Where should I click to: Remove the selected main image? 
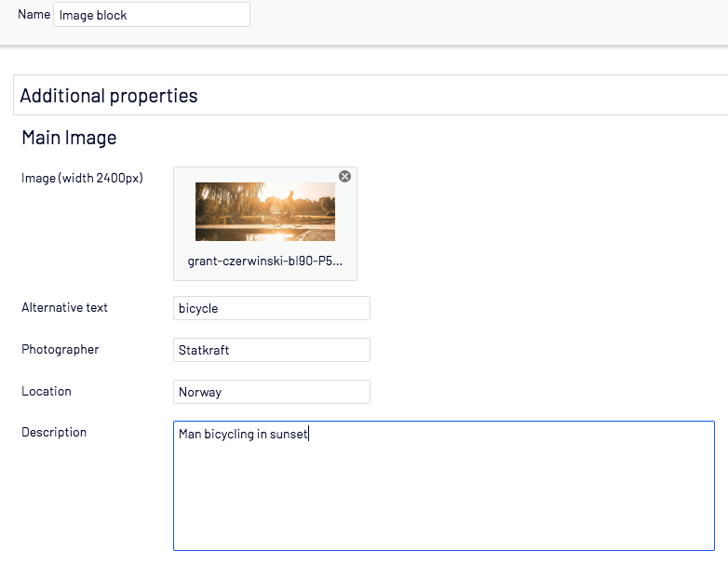344,177
